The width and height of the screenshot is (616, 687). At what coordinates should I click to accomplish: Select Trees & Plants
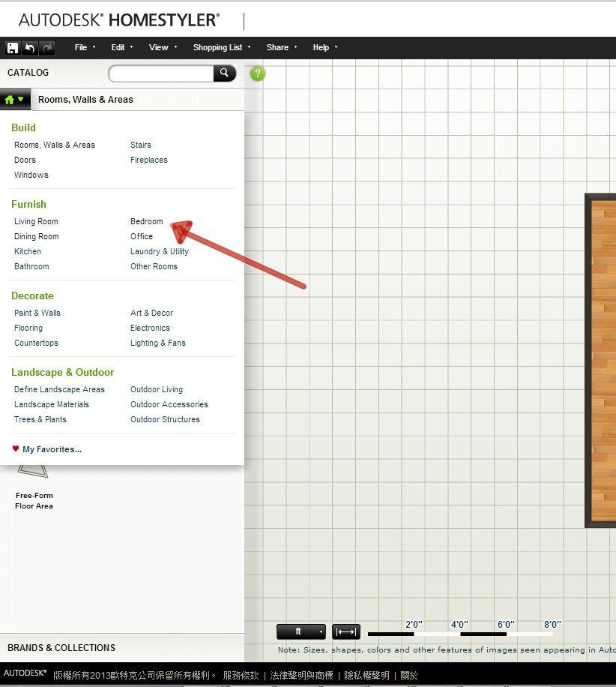(x=40, y=420)
